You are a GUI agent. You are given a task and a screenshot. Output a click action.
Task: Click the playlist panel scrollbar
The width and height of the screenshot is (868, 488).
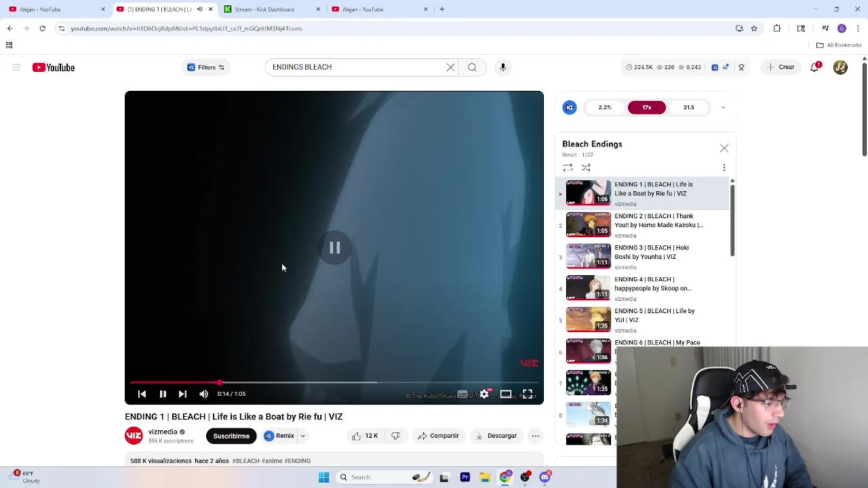[732, 220]
